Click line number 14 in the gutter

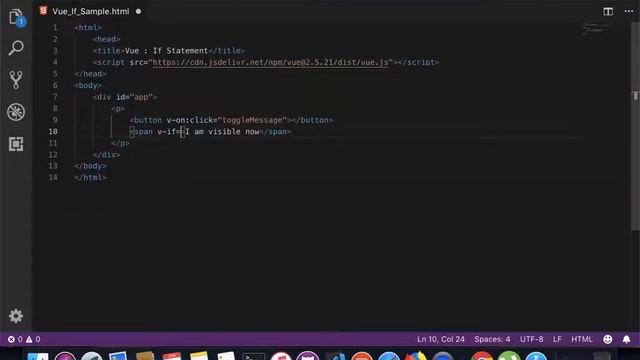pos(53,177)
